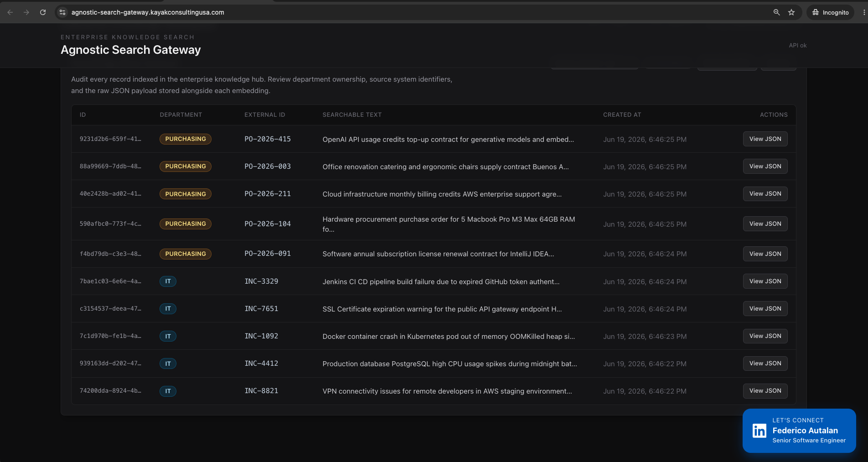Select record ID 88a99669-7ddb-48…
Screen dimensions: 868x462
(x=110, y=166)
